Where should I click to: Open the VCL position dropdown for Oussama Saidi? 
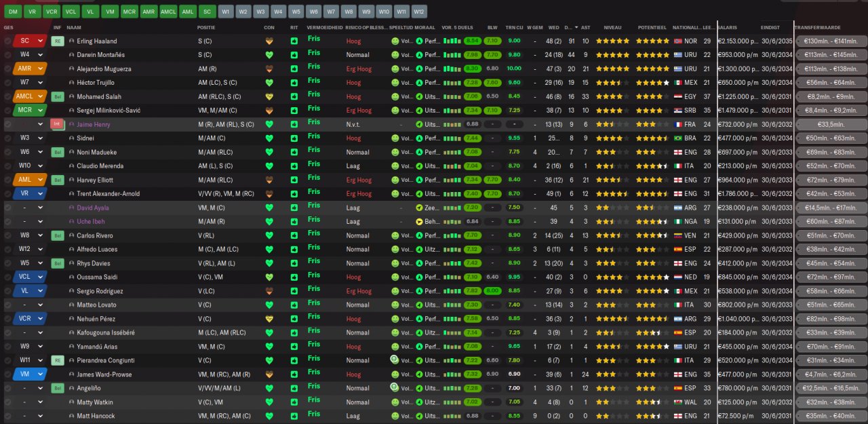(x=30, y=277)
